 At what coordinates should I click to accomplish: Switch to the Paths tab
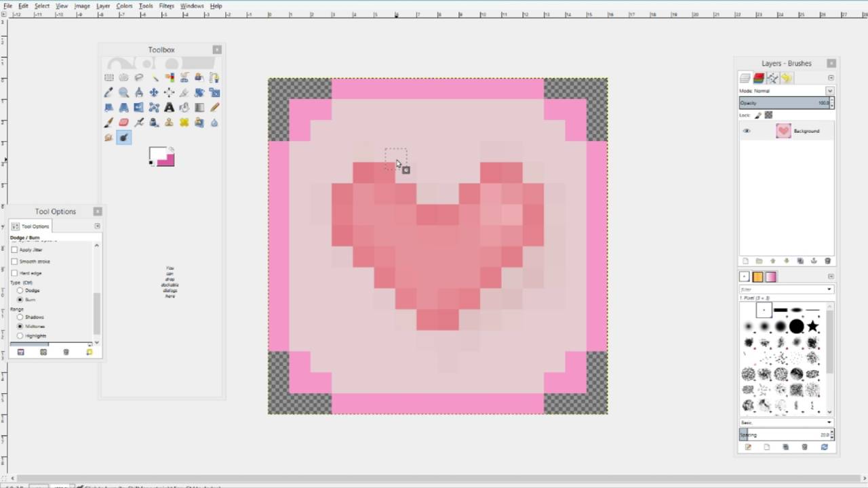pyautogui.click(x=773, y=77)
